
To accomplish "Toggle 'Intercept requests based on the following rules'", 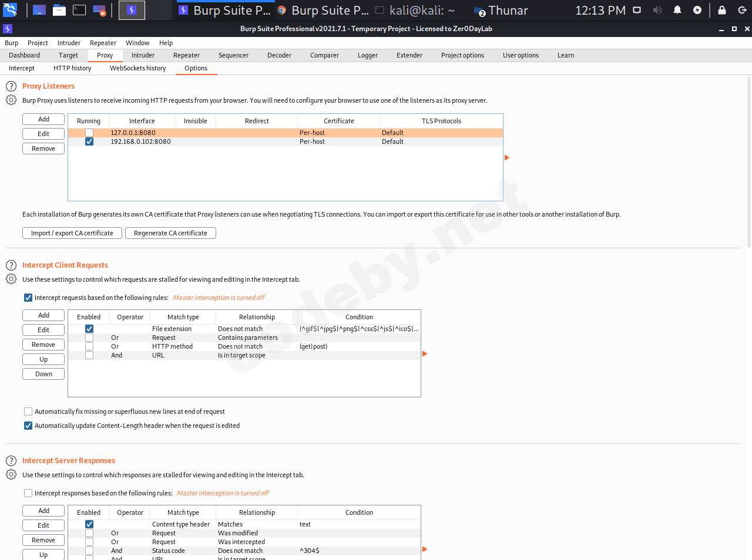I will (x=28, y=298).
